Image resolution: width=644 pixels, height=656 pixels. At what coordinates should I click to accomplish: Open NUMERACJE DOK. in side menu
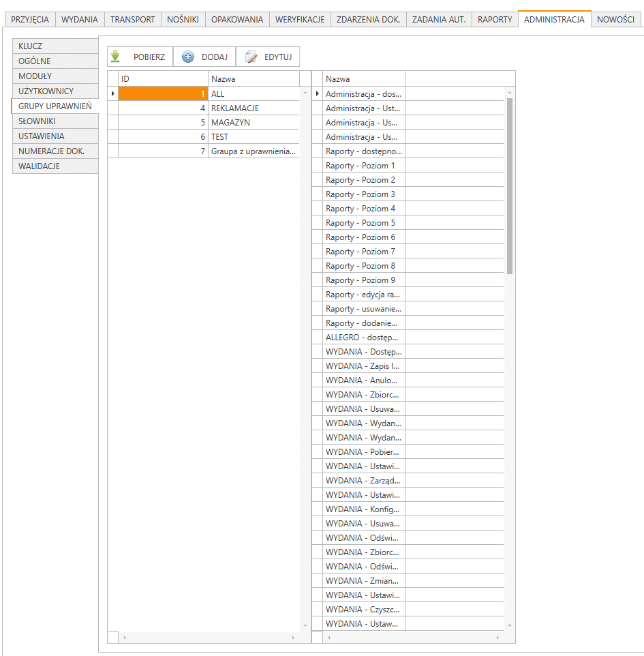tap(55, 151)
